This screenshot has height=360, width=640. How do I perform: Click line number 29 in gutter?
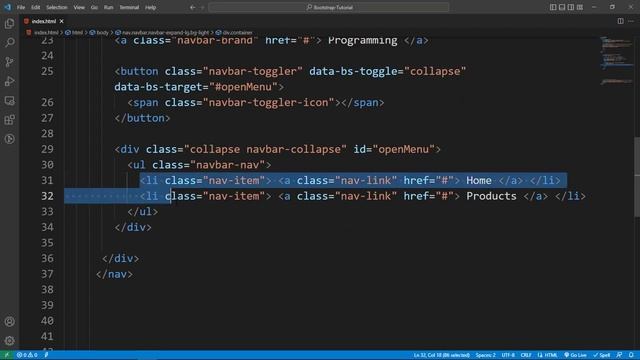tap(47, 149)
